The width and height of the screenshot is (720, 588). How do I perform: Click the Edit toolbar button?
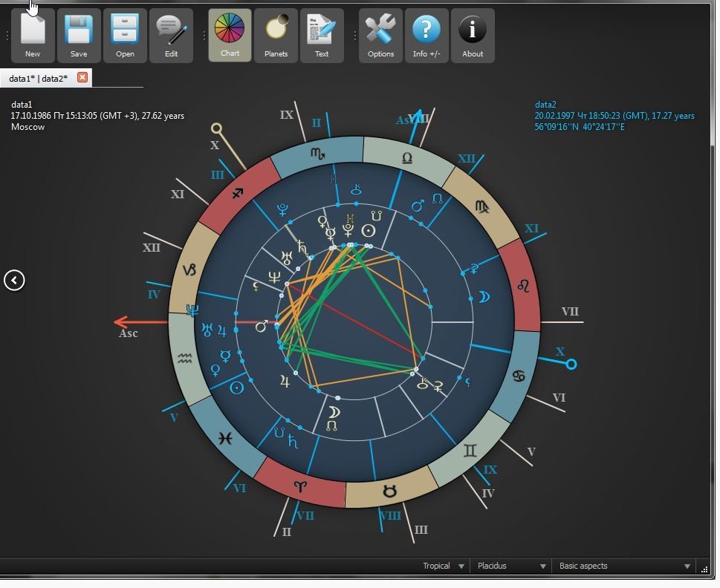[171, 36]
